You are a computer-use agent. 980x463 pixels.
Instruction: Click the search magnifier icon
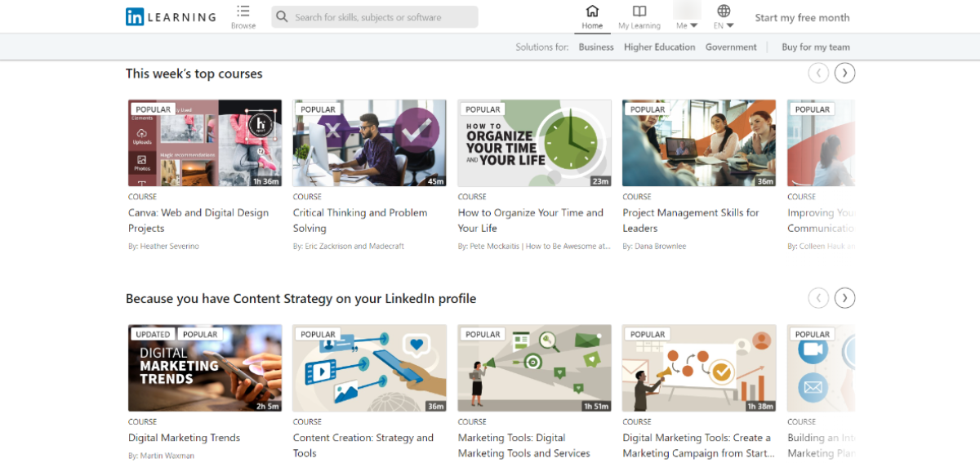pos(283,17)
